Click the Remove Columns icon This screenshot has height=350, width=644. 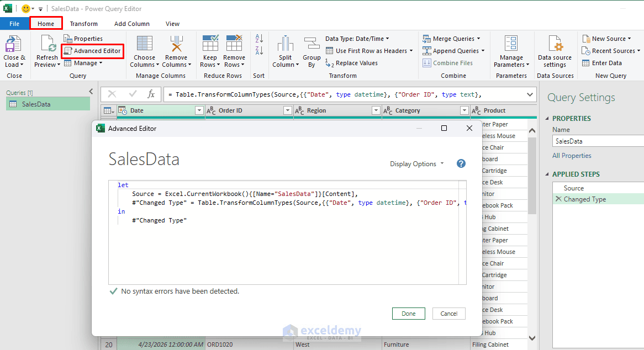coord(176,44)
